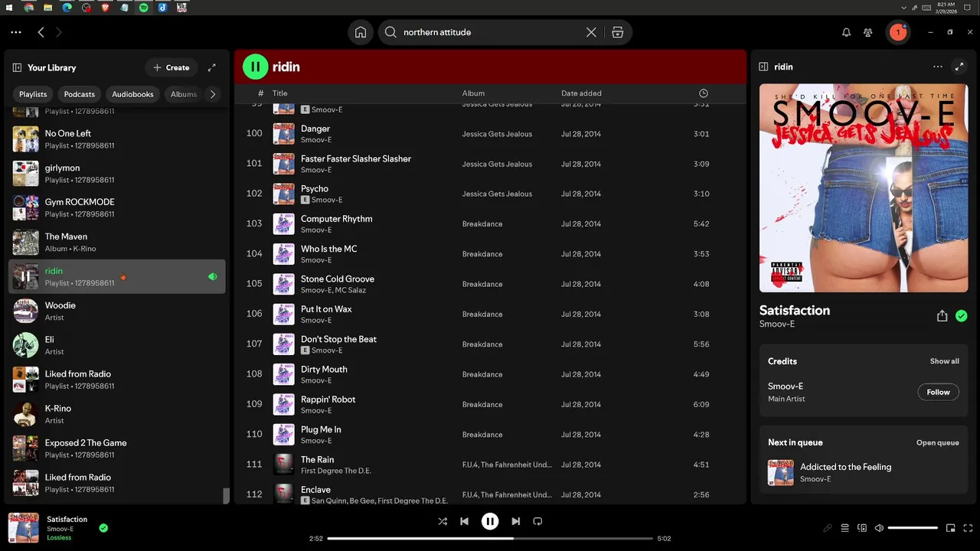Open Friend Activity icon
The image size is (980, 551).
point(867,32)
